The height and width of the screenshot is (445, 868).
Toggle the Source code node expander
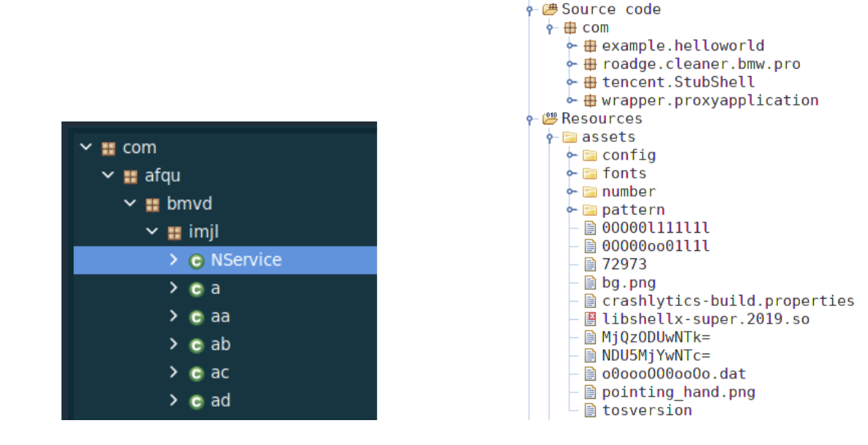[530, 10]
